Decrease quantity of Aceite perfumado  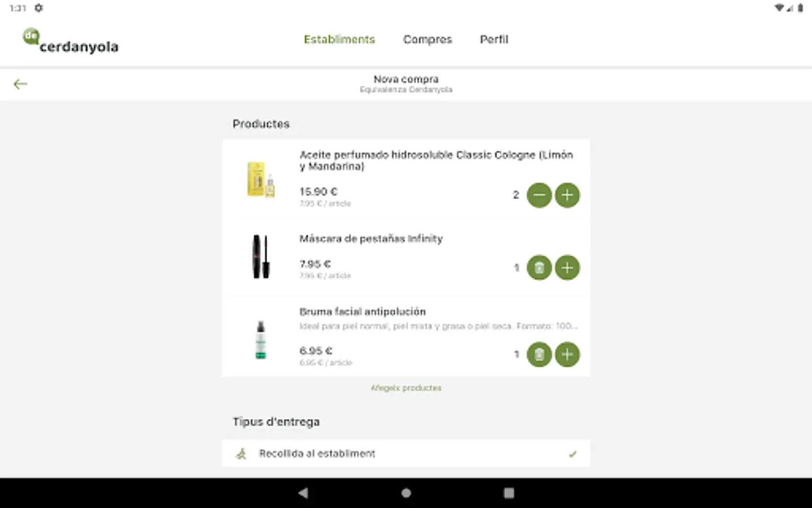[x=539, y=195]
